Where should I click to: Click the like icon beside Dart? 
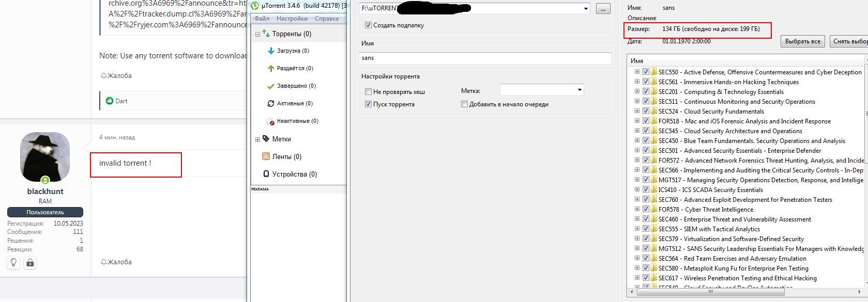pyautogui.click(x=109, y=101)
